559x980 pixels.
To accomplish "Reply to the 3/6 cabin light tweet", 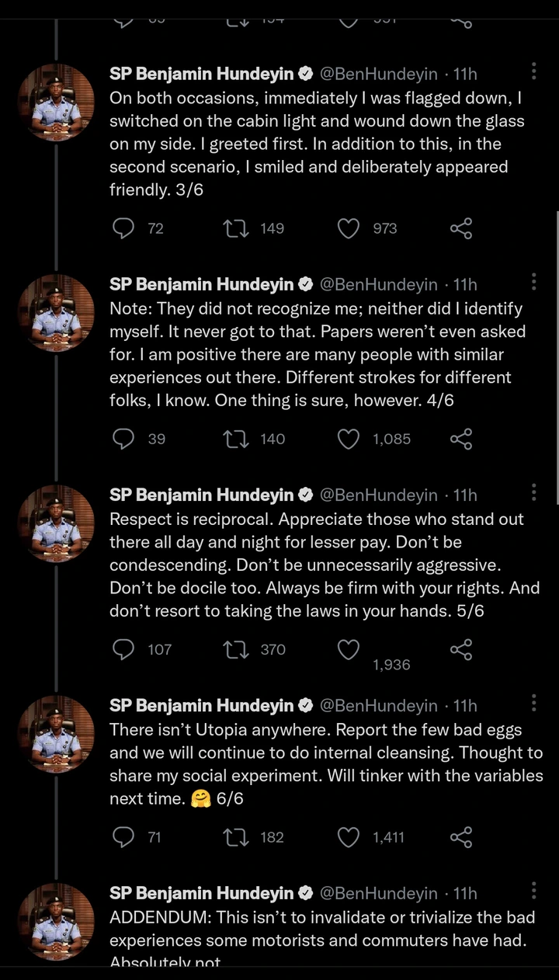I will 124,228.
